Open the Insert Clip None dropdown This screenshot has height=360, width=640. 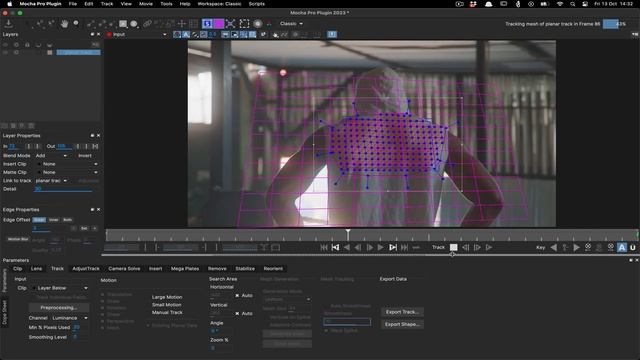tap(68, 164)
